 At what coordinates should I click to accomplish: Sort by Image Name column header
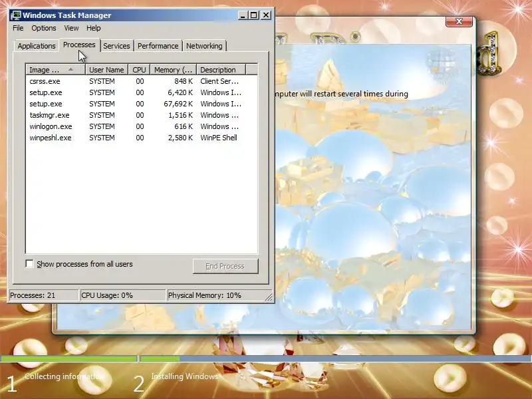[56, 70]
